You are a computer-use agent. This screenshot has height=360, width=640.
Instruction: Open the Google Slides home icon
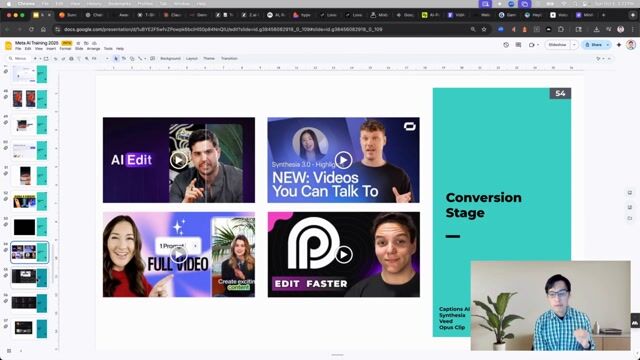[8, 45]
